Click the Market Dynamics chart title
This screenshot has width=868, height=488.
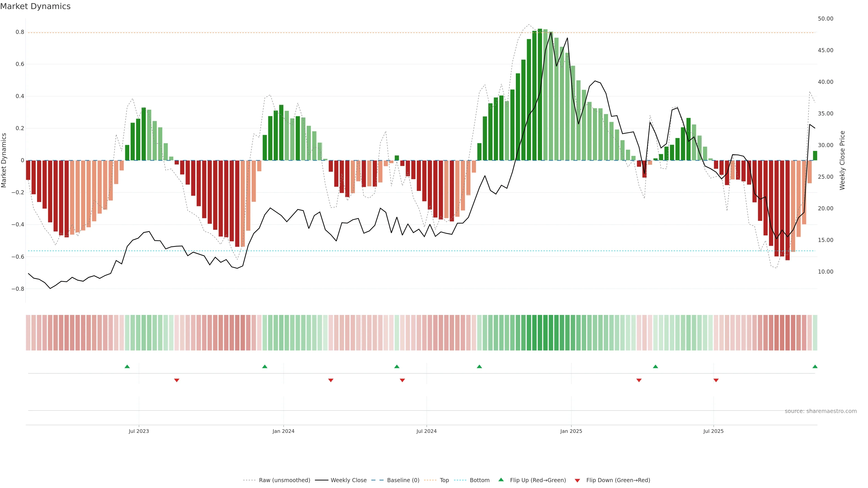pyautogui.click(x=35, y=6)
